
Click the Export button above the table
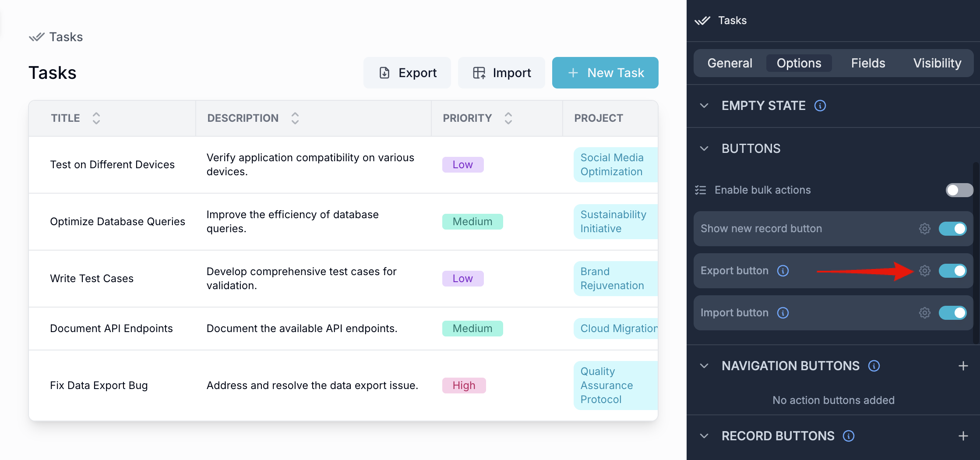407,73
